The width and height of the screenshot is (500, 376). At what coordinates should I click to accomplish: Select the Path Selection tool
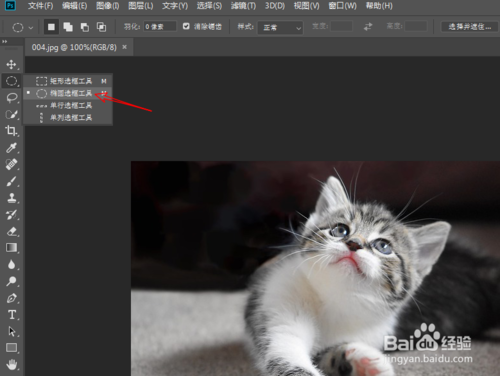pos(12,331)
